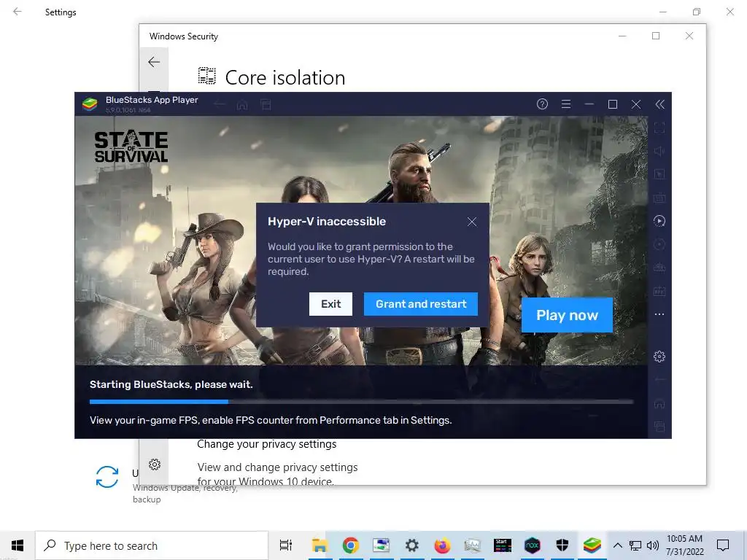Image resolution: width=747 pixels, height=560 pixels.
Task: Open Windows Security settings gear icon
Action: pos(155,464)
